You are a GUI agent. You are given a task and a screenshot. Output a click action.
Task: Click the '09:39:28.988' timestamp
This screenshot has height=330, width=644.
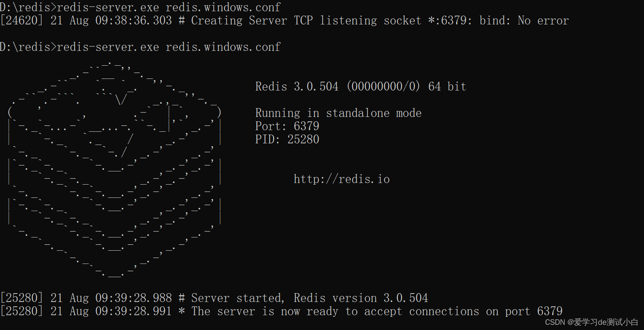[133, 298]
